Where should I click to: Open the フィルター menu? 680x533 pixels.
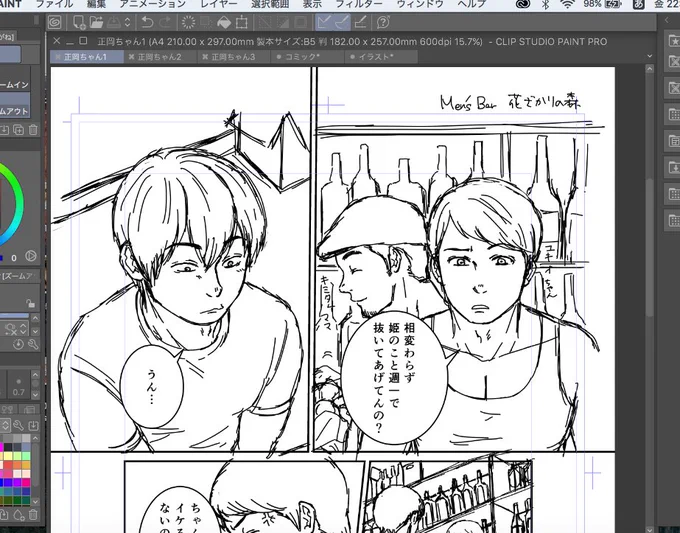pyautogui.click(x=359, y=4)
